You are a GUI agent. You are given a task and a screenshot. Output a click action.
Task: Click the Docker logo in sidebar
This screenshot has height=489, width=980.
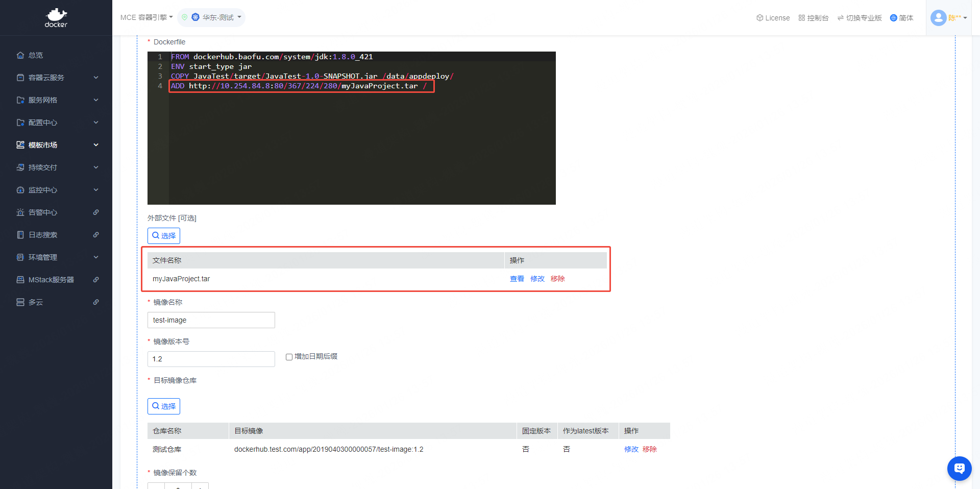click(56, 18)
